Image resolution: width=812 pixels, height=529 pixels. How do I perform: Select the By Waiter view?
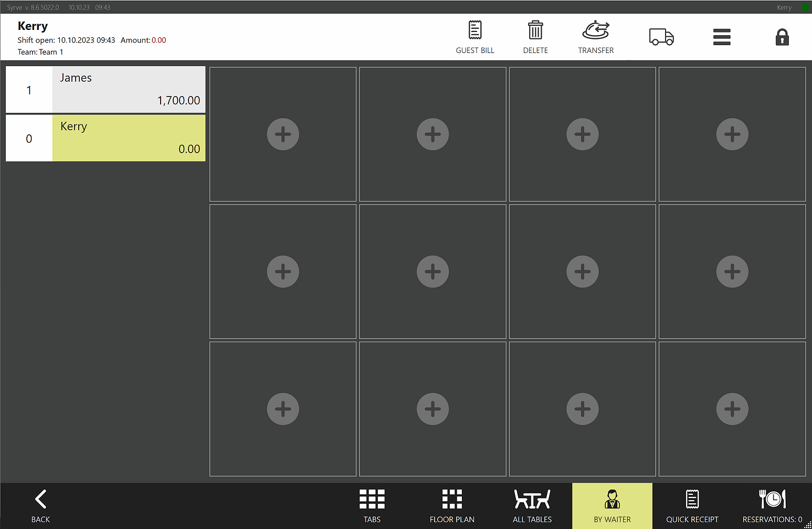612,506
